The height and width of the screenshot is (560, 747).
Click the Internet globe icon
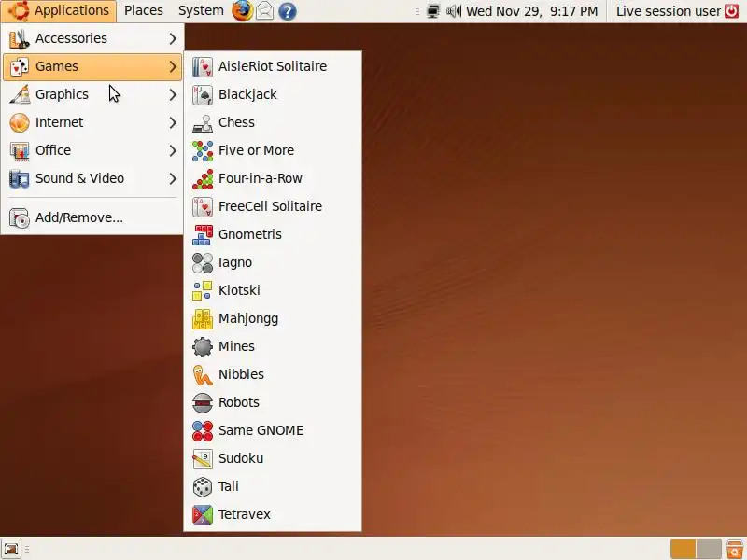pos(20,123)
